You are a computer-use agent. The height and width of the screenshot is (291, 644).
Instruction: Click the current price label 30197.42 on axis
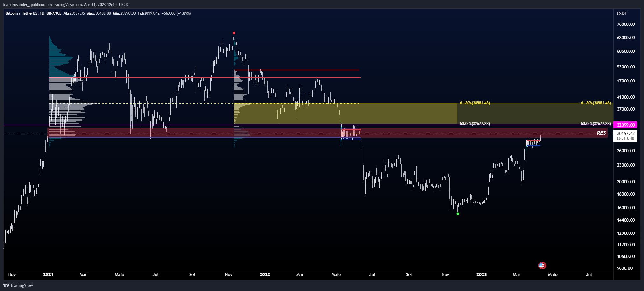[626, 133]
